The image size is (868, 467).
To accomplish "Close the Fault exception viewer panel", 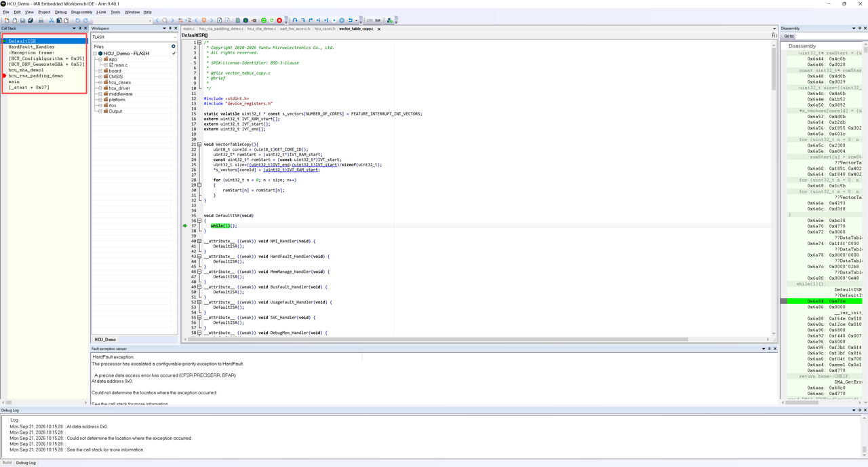I will [x=775, y=349].
